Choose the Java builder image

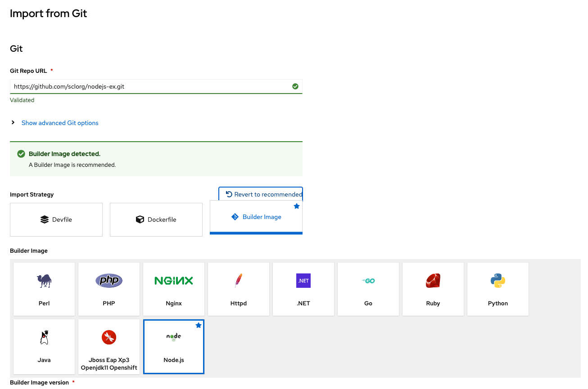pos(44,346)
